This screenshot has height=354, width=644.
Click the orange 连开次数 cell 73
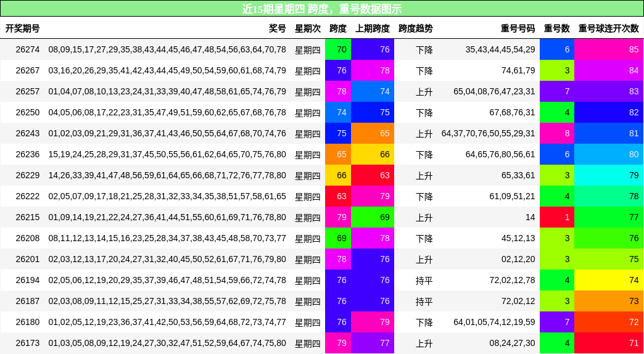[609, 301]
